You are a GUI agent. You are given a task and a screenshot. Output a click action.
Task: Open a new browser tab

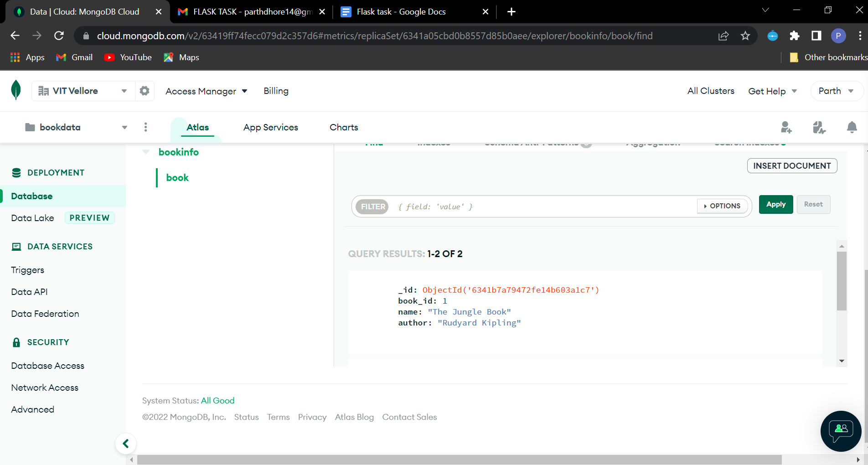click(511, 12)
